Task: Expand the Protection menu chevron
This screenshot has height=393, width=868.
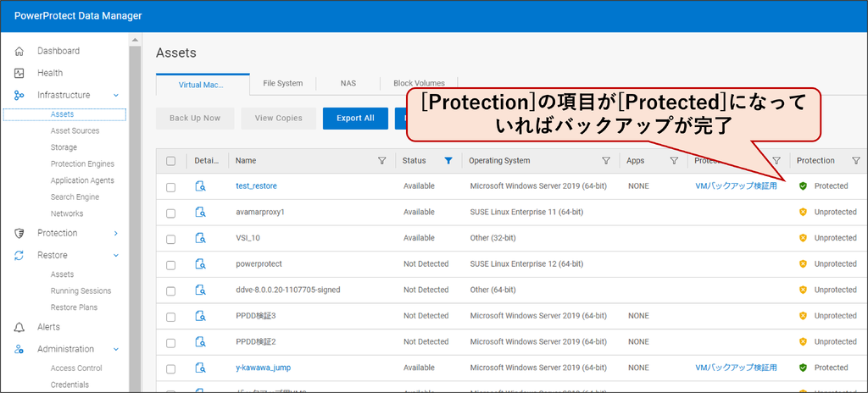Action: [x=115, y=233]
